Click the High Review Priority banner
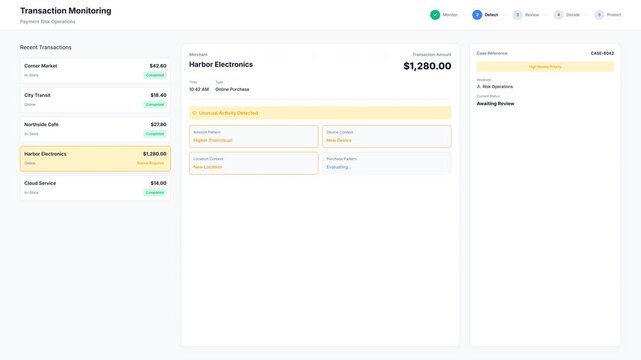 [x=545, y=67]
